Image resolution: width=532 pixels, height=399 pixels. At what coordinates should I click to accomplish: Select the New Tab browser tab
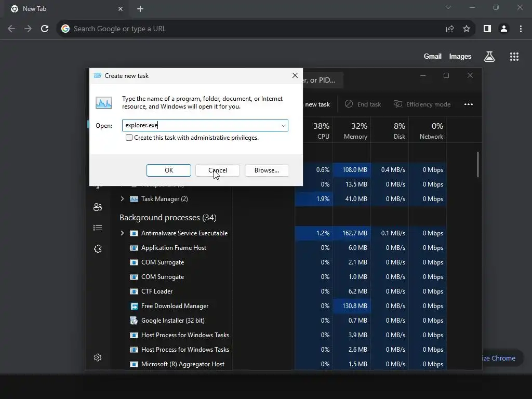67,9
